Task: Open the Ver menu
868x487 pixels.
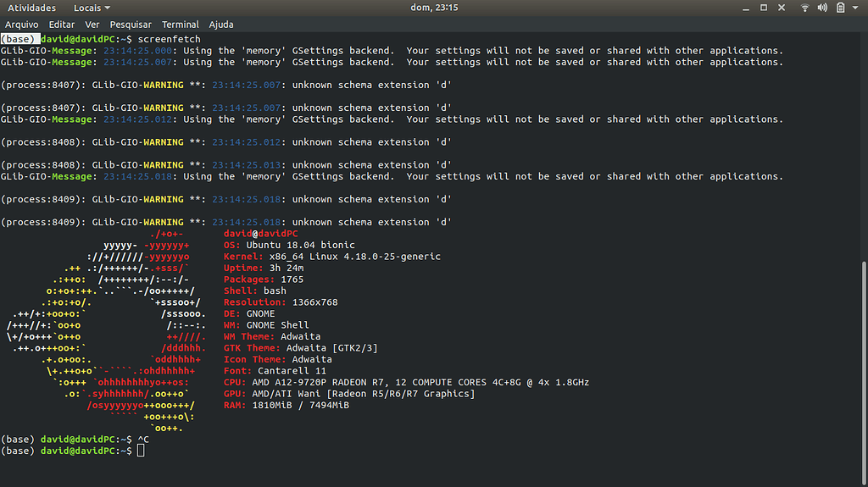Action: (x=92, y=25)
